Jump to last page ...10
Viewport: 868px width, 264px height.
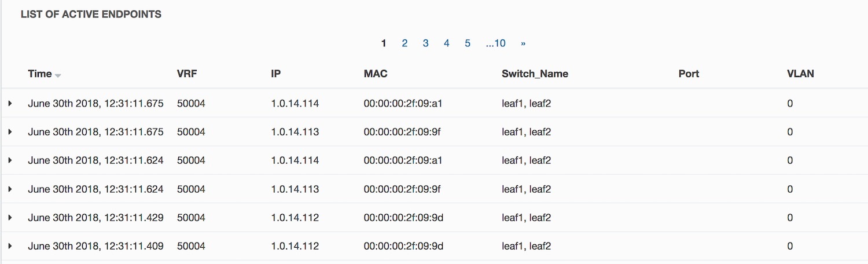click(x=495, y=43)
